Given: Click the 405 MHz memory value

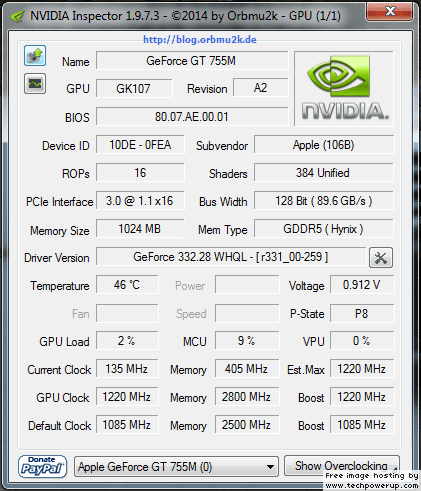Looking at the screenshot, I should tap(247, 369).
